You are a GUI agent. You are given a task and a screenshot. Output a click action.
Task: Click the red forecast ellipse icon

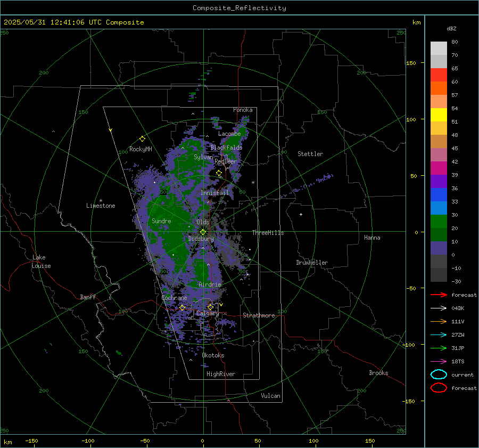click(439, 388)
